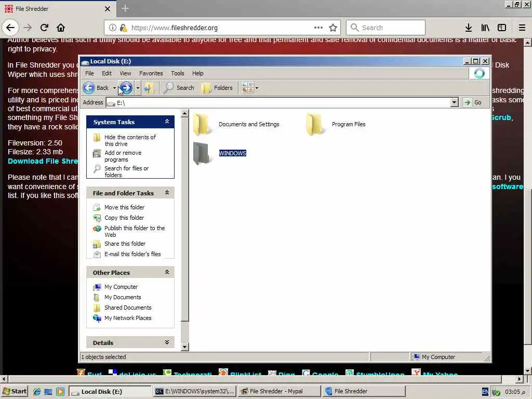The height and width of the screenshot is (399, 532).
Task: Open the Views dropdown arrow
Action: pos(257,88)
